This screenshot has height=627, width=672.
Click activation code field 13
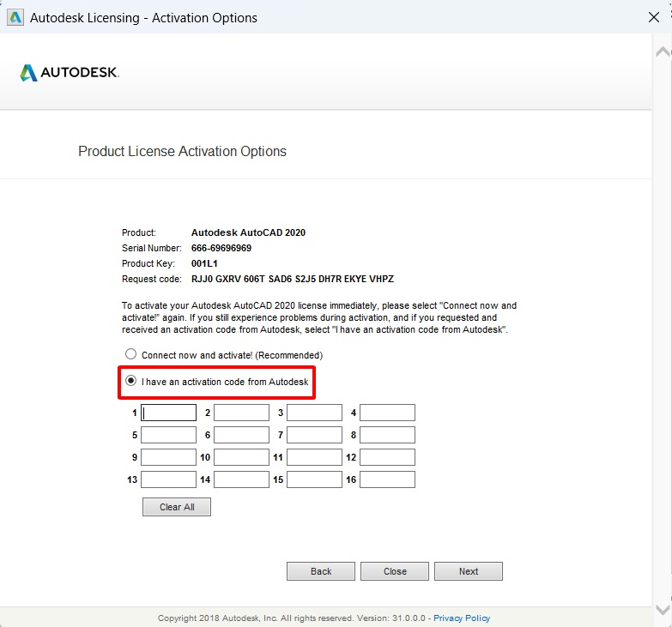click(168, 479)
